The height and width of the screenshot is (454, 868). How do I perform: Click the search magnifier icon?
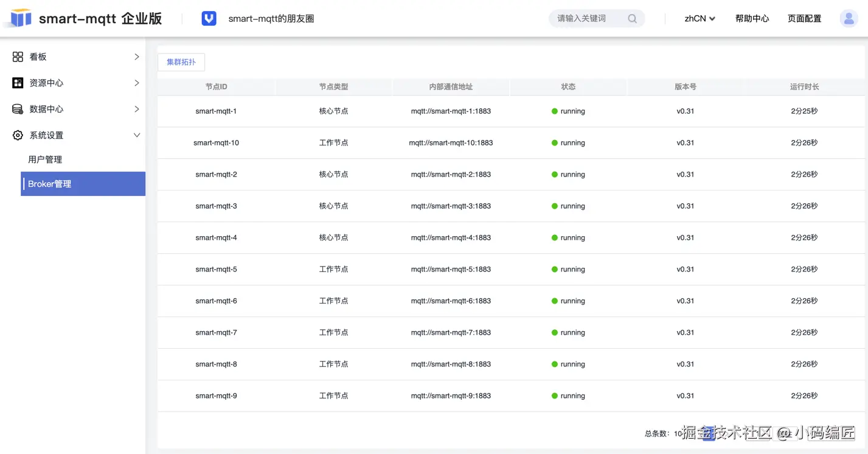tap(633, 19)
